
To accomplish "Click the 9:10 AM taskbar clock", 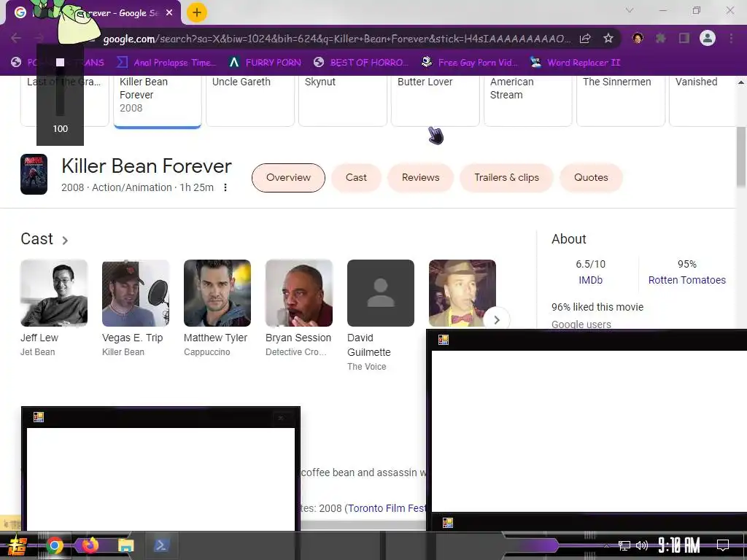I will [679, 545].
